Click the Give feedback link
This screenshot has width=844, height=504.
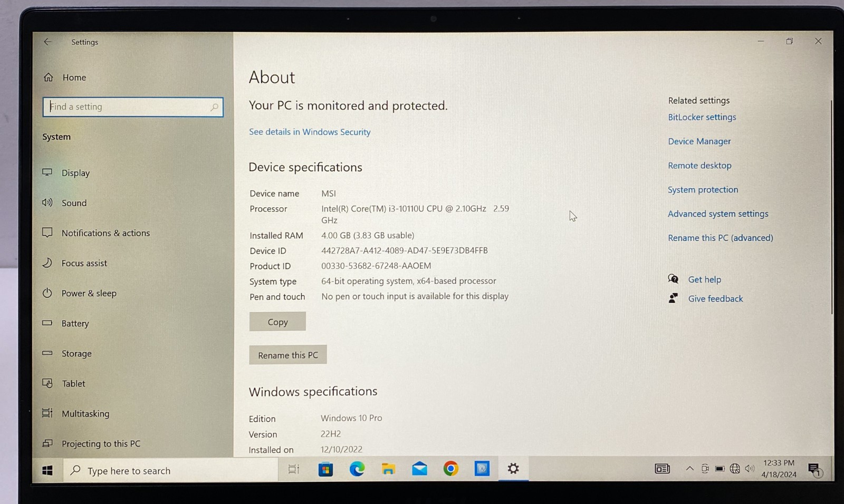pyautogui.click(x=715, y=298)
